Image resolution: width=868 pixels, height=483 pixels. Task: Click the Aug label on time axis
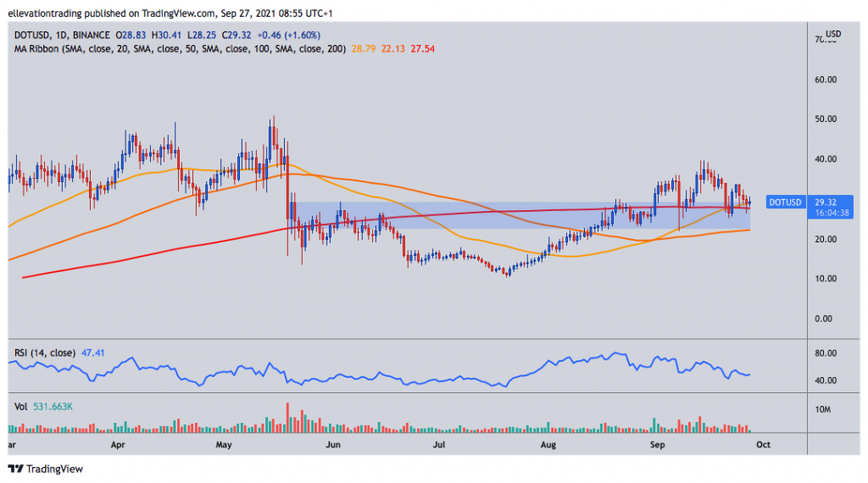click(x=548, y=444)
